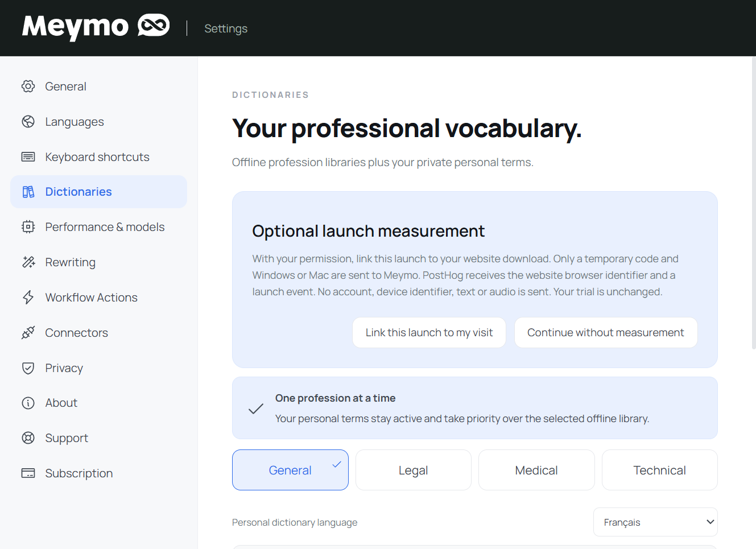Click the Optional launch measurement heading

tap(368, 231)
